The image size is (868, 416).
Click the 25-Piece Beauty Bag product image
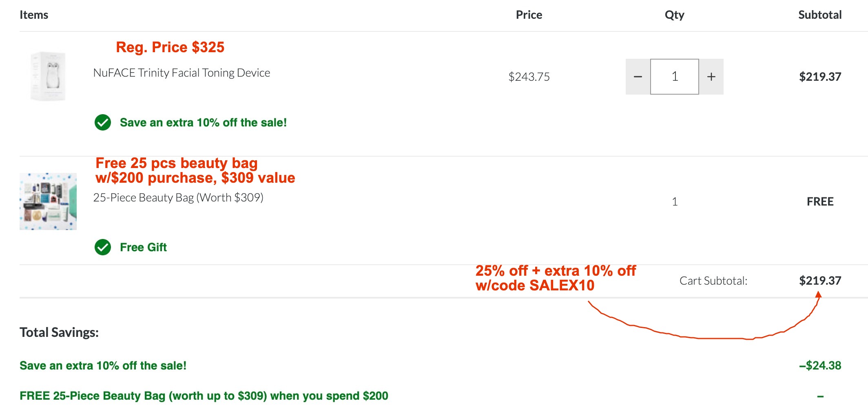48,201
